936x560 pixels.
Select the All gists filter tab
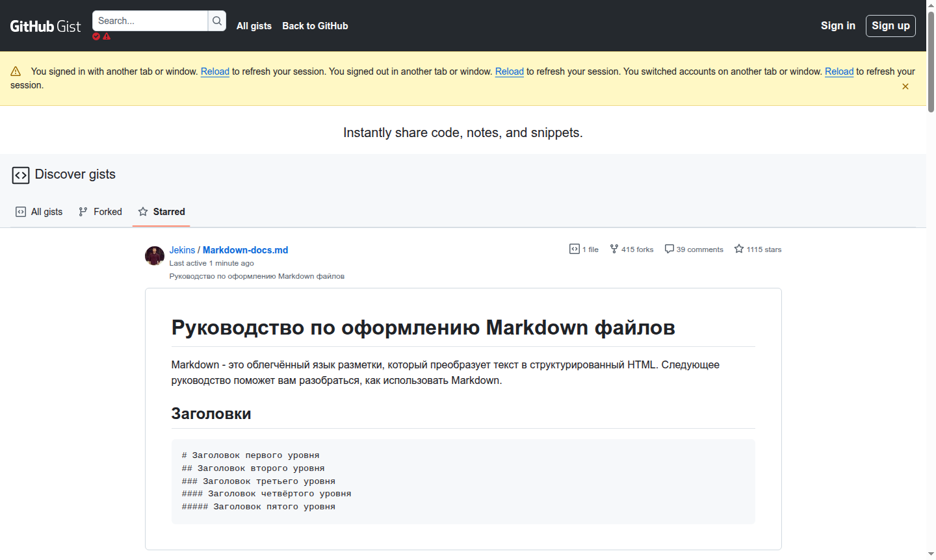pyautogui.click(x=38, y=211)
